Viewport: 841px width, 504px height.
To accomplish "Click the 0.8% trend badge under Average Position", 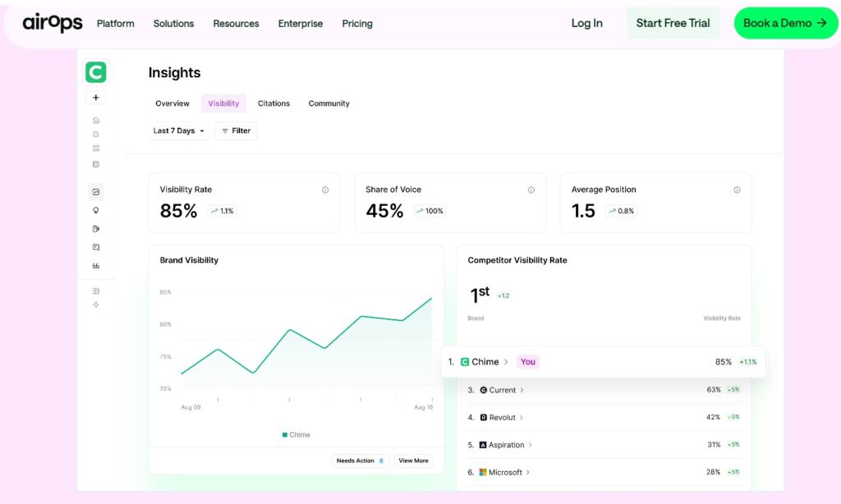I will tap(621, 211).
